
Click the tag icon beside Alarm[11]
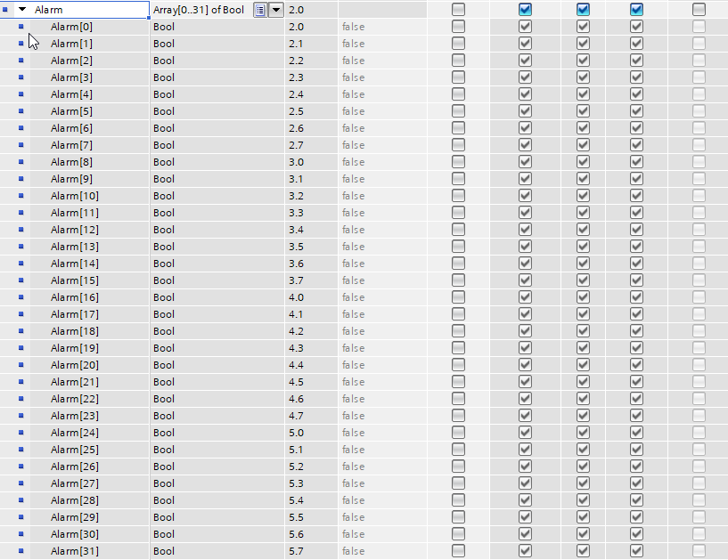click(x=20, y=213)
